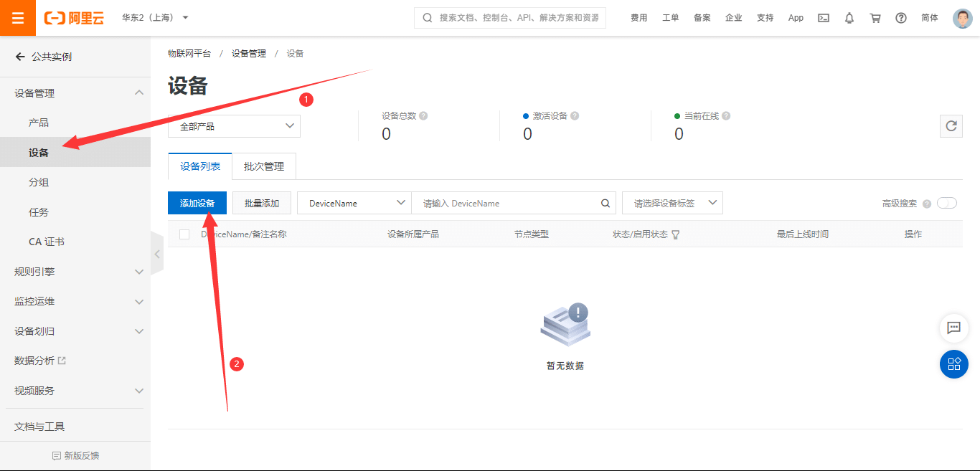Open the 全部产品 dropdown

click(x=234, y=125)
